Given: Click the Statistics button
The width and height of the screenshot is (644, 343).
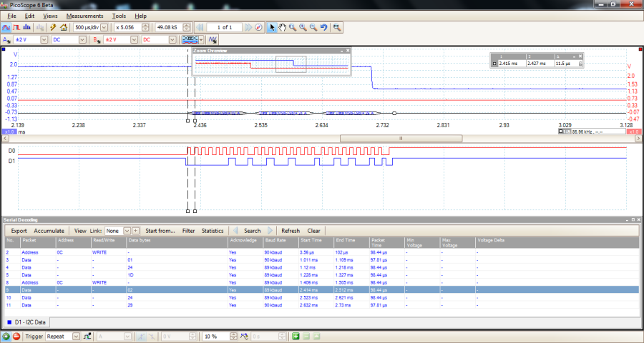Looking at the screenshot, I should (213, 231).
